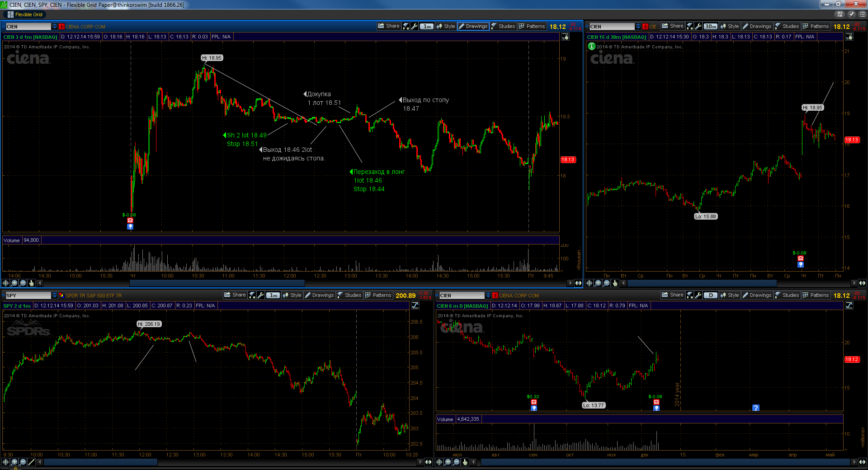Open the Flexible Grid tab
868x470 pixels.
[x=25, y=14]
